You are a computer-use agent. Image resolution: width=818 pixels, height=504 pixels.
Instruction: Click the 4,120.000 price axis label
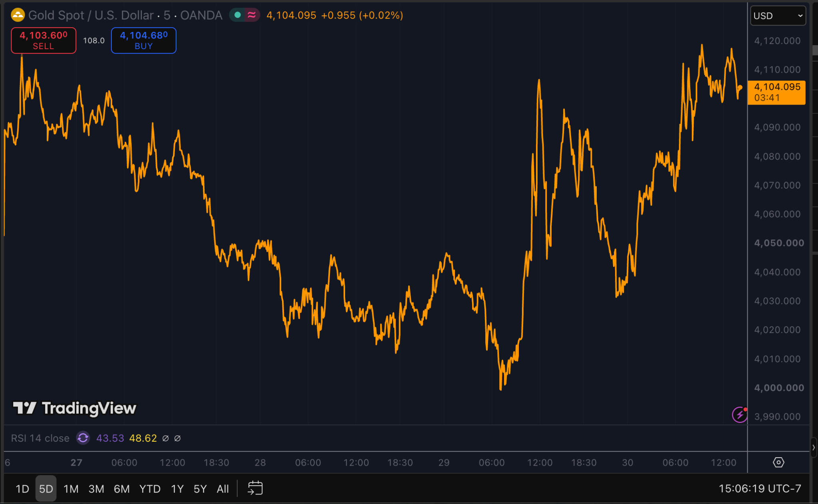[x=777, y=41]
